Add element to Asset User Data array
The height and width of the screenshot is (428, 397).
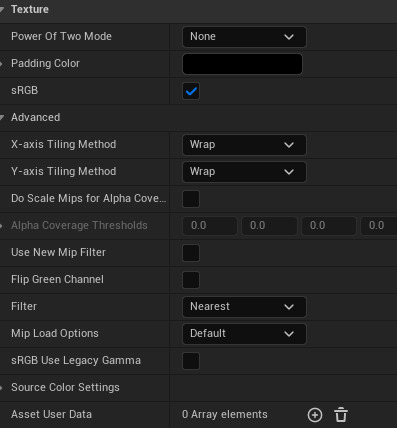click(315, 415)
